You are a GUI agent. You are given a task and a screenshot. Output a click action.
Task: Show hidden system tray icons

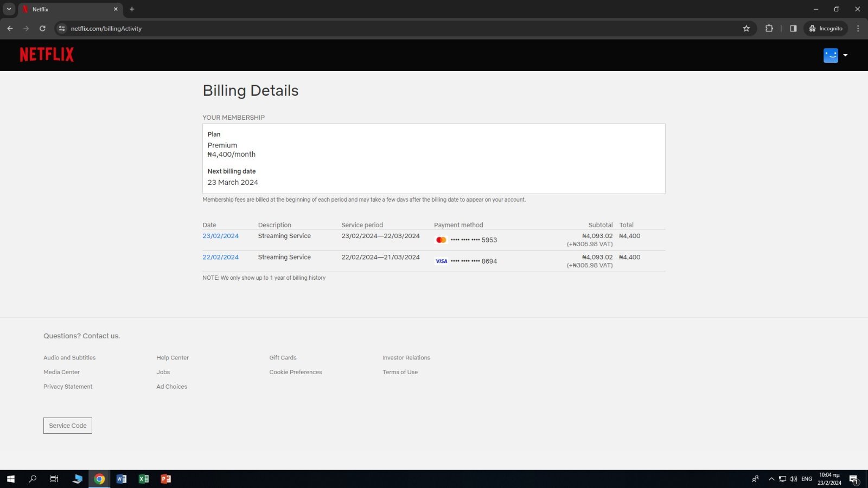[x=771, y=479]
